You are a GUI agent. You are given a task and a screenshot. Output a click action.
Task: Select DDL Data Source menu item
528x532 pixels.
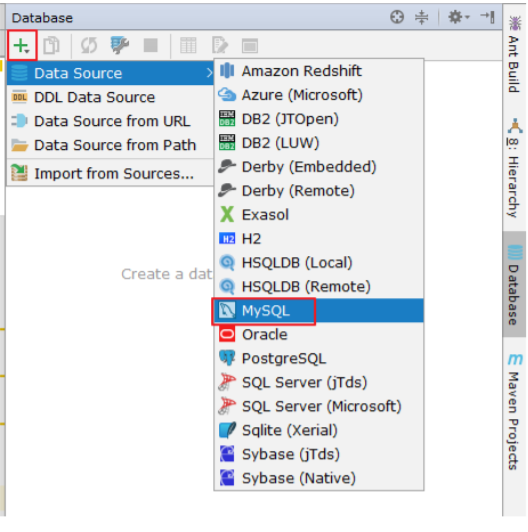(111, 97)
